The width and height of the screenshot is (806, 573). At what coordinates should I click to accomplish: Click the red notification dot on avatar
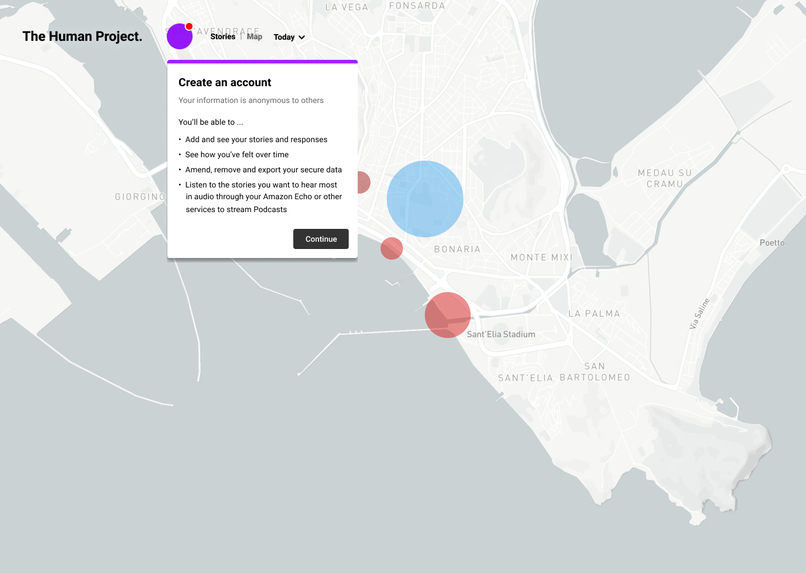(189, 26)
